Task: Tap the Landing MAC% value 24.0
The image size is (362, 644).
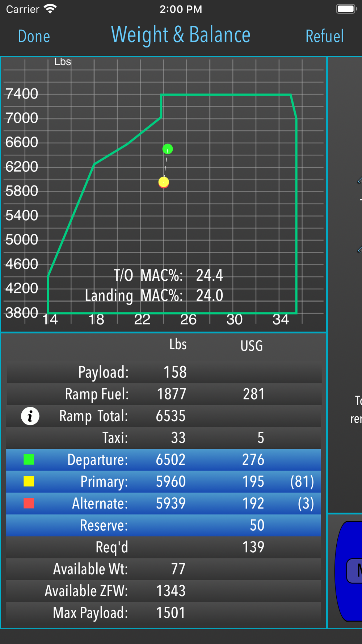Action: pyautogui.click(x=210, y=296)
